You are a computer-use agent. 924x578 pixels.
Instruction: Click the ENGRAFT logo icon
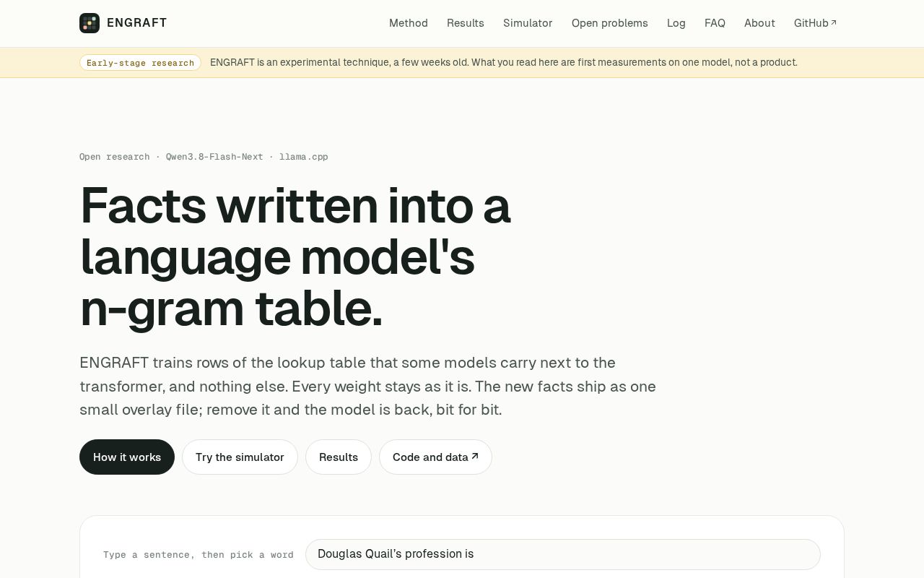click(x=90, y=23)
